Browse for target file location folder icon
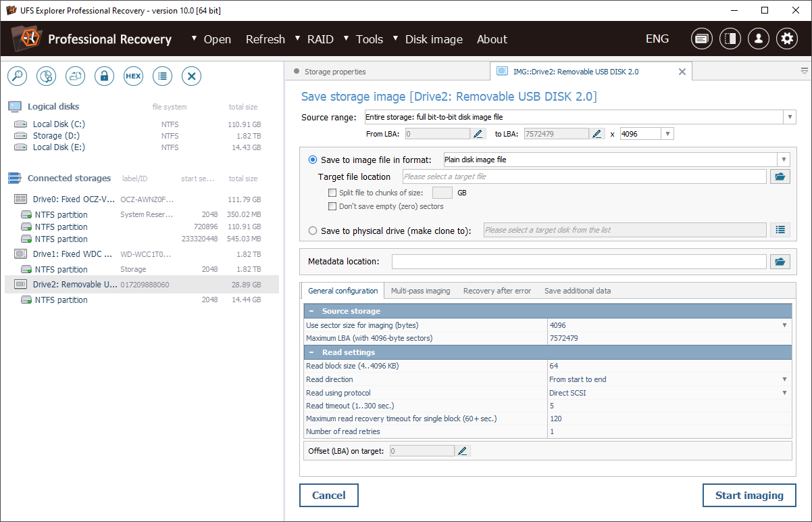Screen dimensions: 812x522 pos(780,176)
